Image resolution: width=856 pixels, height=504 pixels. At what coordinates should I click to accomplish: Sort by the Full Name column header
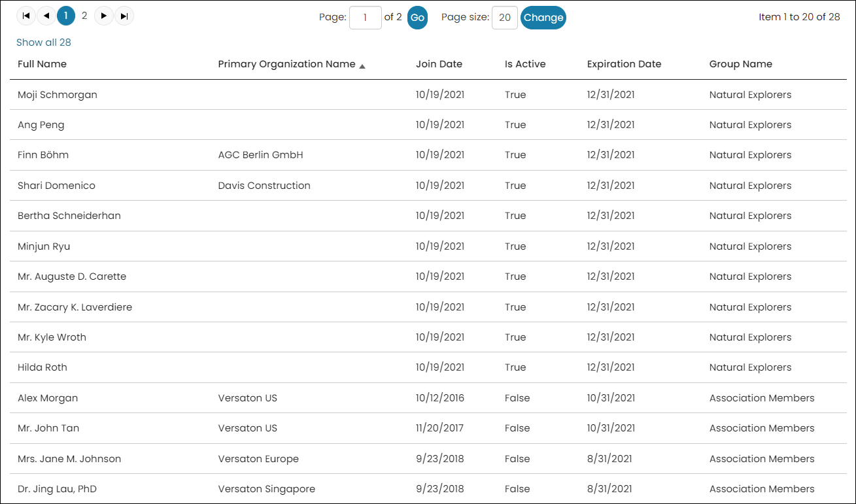click(42, 64)
